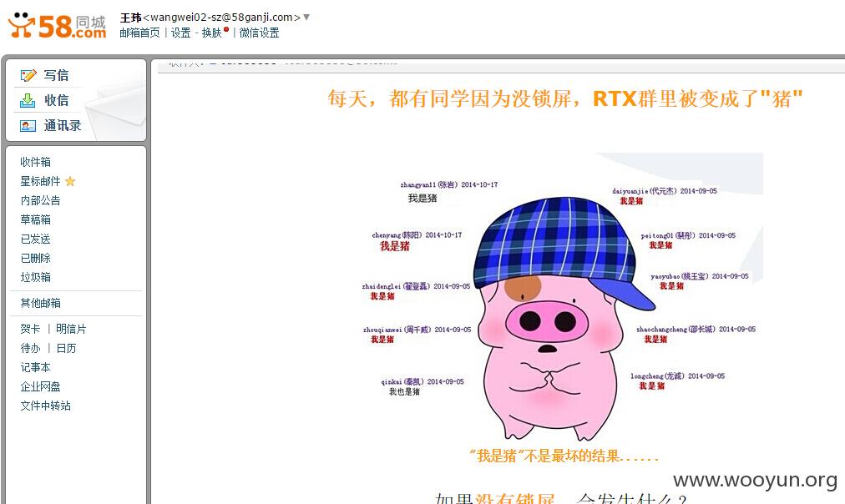Click the 明信片 postcards link

coord(71,329)
